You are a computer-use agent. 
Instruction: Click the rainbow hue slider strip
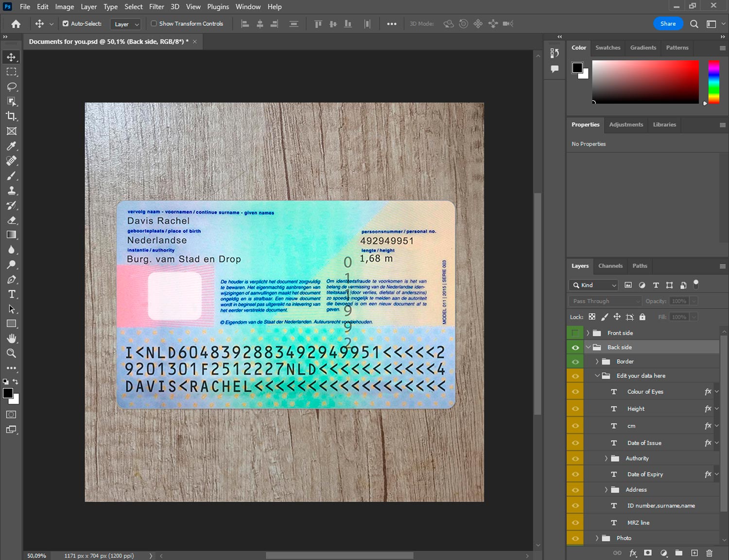713,82
